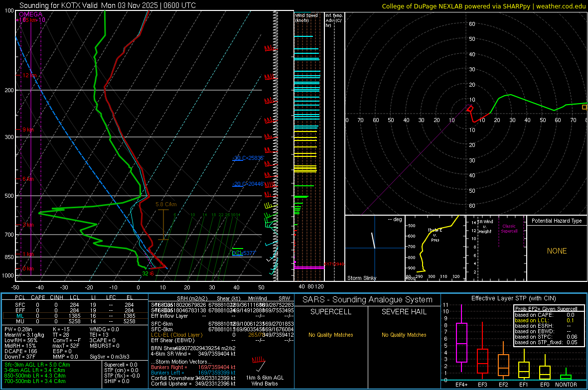Click the red box marker near hodograph center
Image resolution: width=588 pixels, height=390 pixels.
click(470, 109)
